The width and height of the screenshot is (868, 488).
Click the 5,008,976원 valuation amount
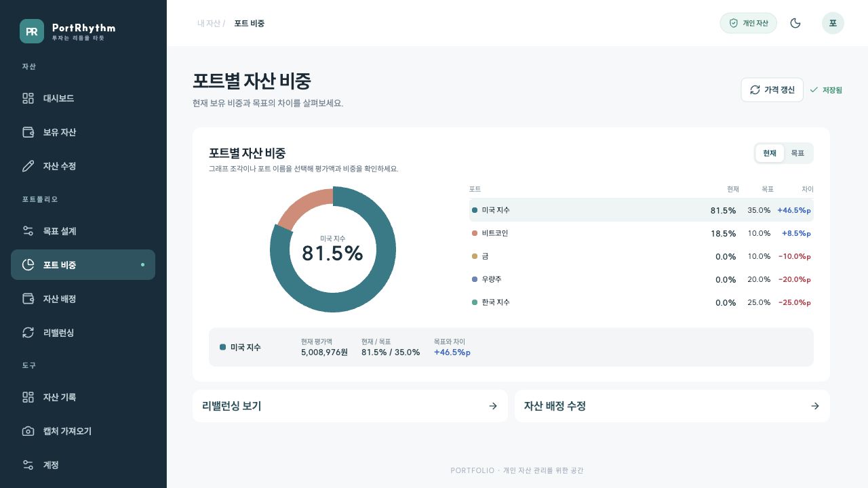[x=324, y=352]
